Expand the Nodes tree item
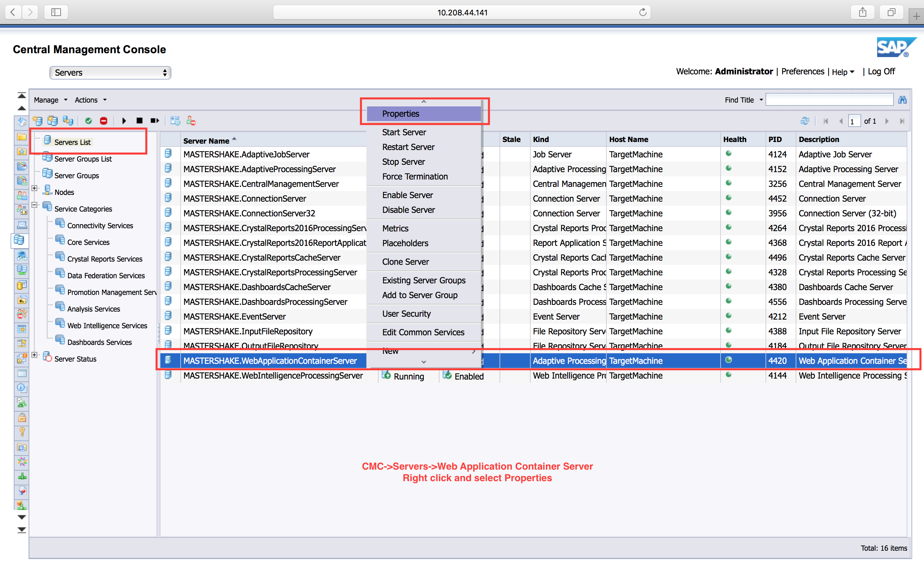Screen dimensions: 924x577 point(35,188)
